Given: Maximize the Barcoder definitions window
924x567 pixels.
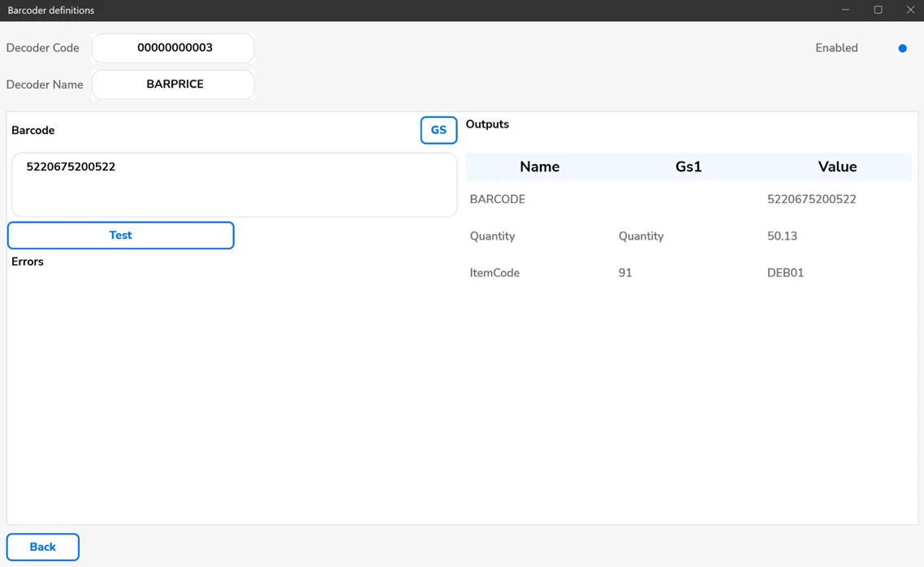Looking at the screenshot, I should coord(878,10).
